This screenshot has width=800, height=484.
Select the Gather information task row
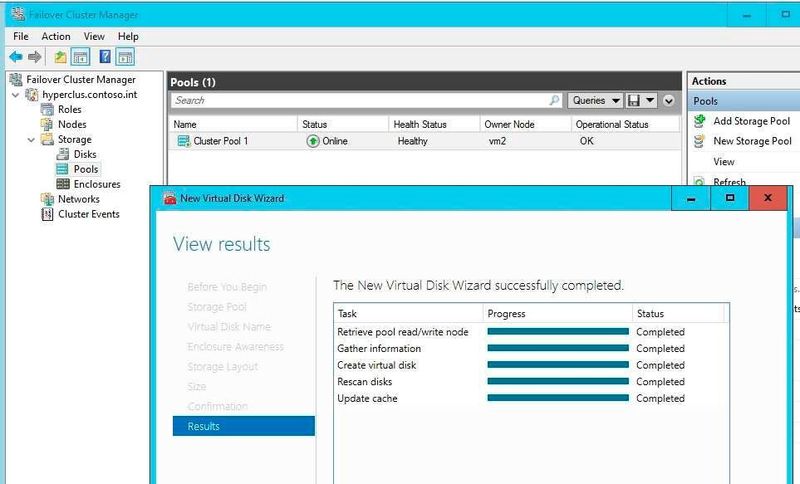point(531,349)
